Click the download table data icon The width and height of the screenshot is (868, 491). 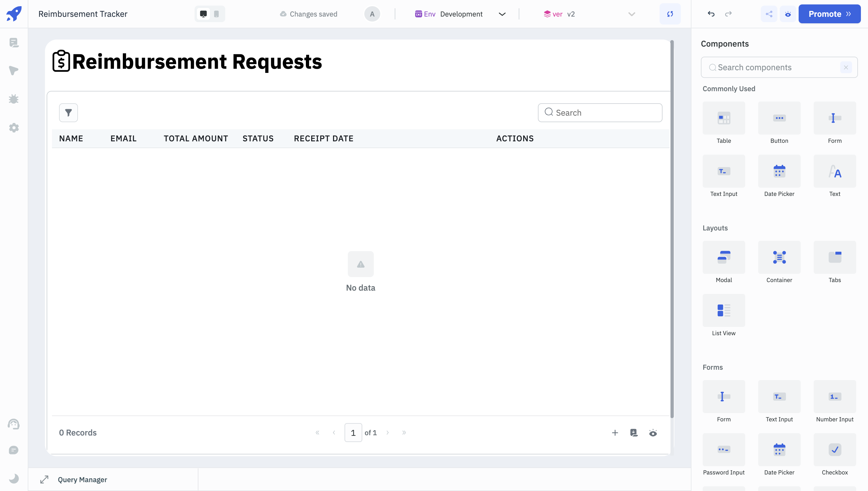point(634,433)
